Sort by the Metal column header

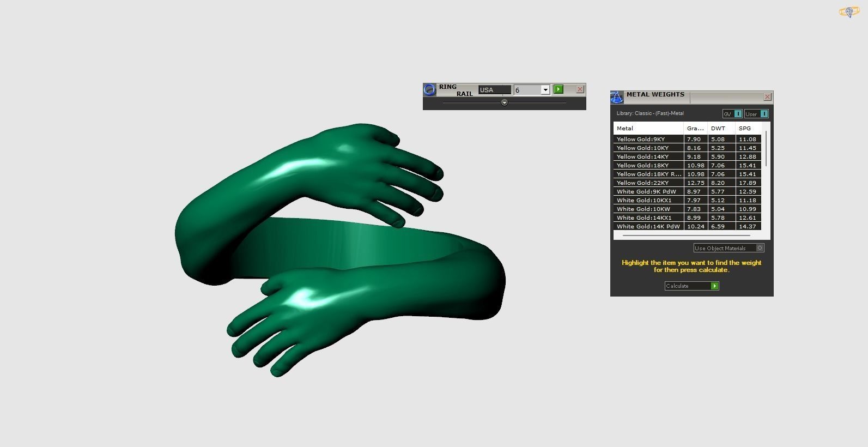648,128
